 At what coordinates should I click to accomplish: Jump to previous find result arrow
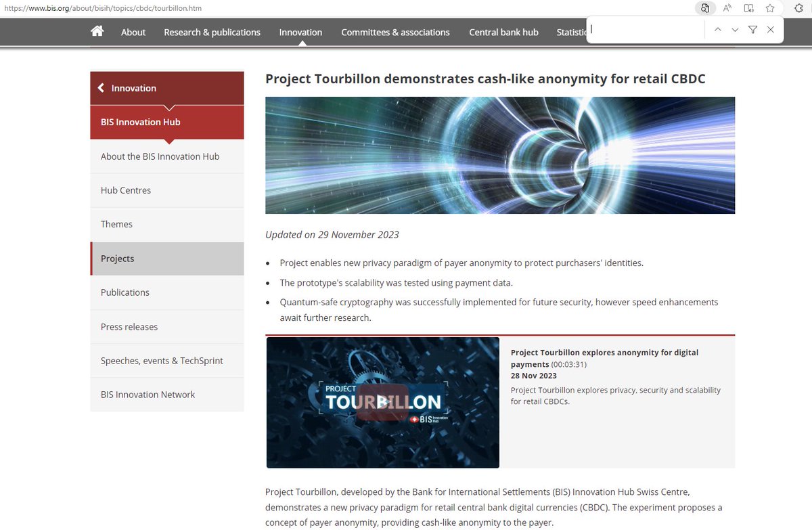pos(717,30)
